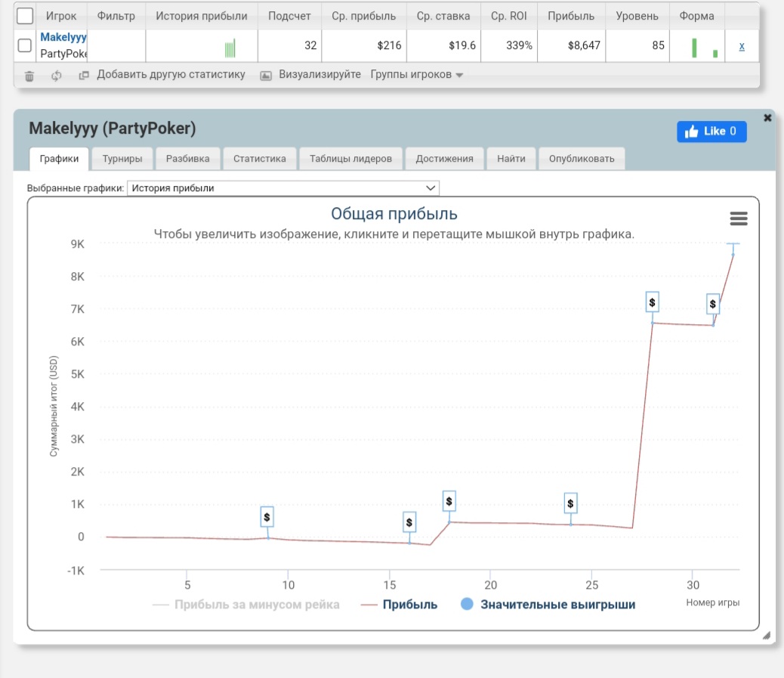
Task: Click the Facebook Like button
Action: tap(711, 132)
